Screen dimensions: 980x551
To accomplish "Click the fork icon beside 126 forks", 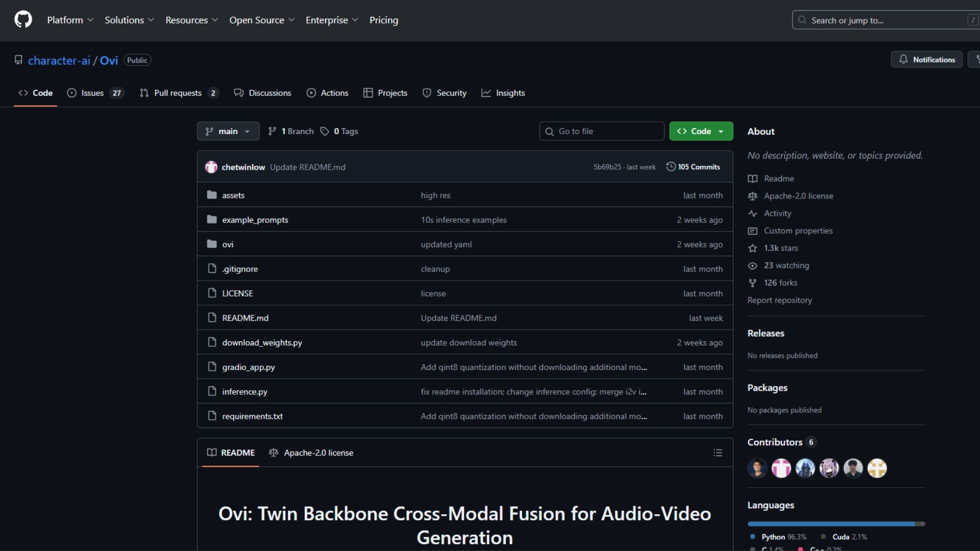I will pyautogui.click(x=752, y=283).
